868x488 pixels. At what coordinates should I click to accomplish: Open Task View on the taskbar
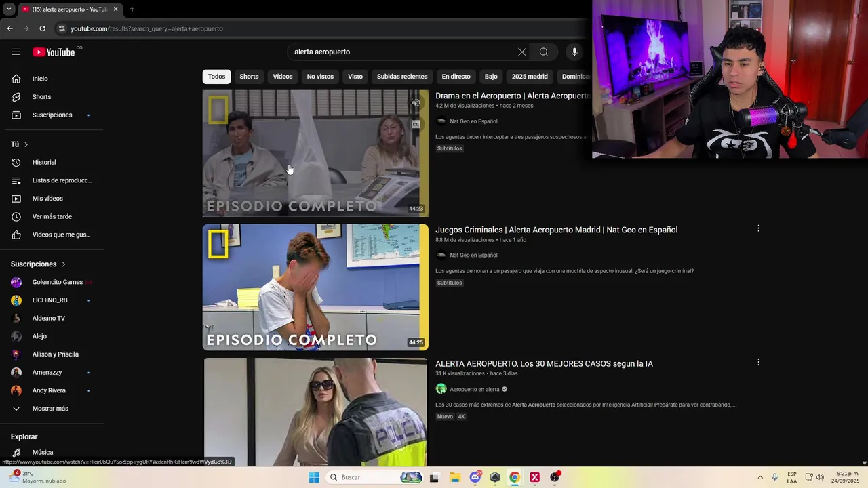click(x=434, y=477)
